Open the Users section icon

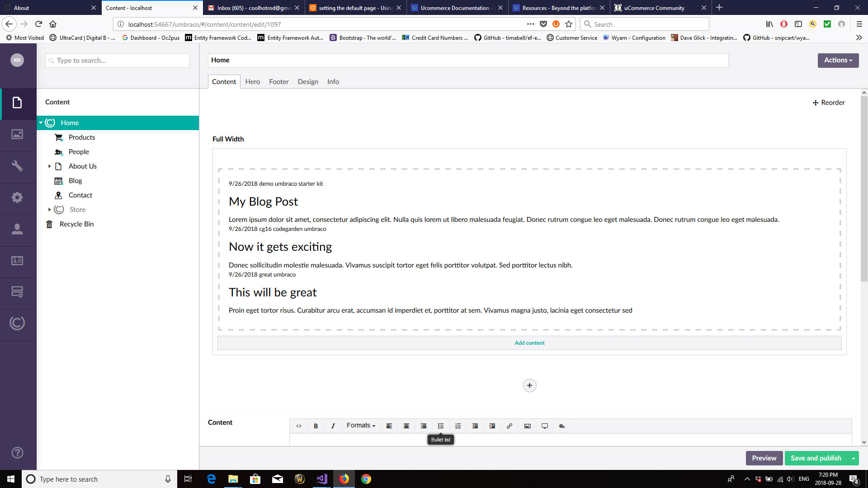click(17, 229)
